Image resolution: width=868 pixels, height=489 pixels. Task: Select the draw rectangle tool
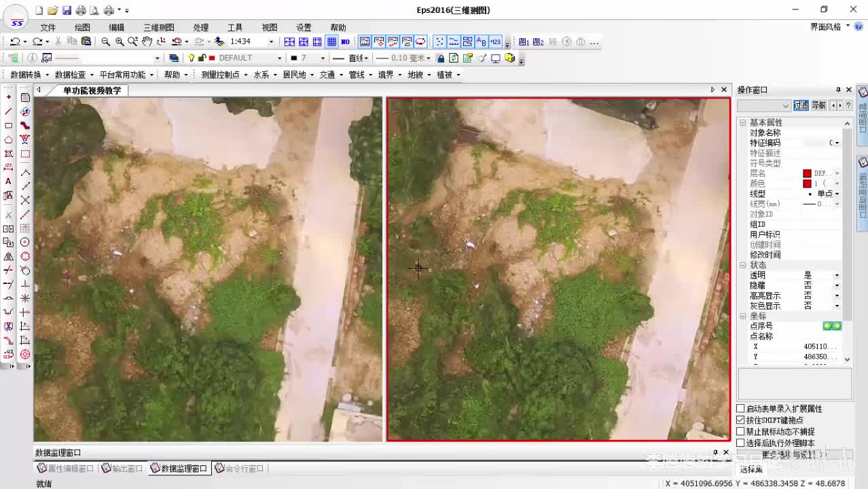pos(8,126)
